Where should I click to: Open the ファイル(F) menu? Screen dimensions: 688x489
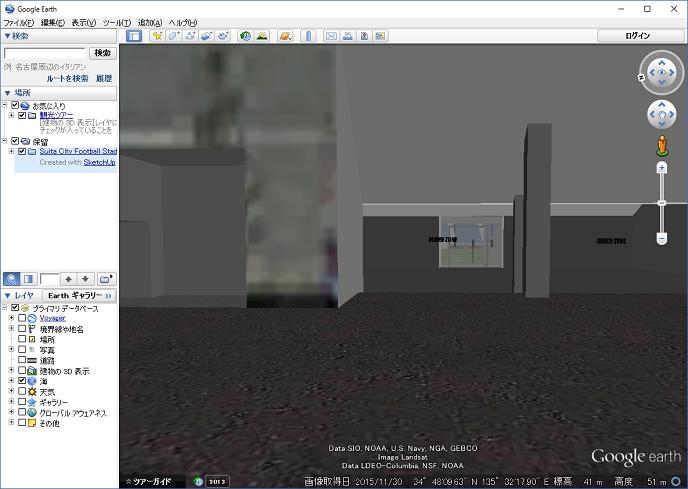(18, 22)
